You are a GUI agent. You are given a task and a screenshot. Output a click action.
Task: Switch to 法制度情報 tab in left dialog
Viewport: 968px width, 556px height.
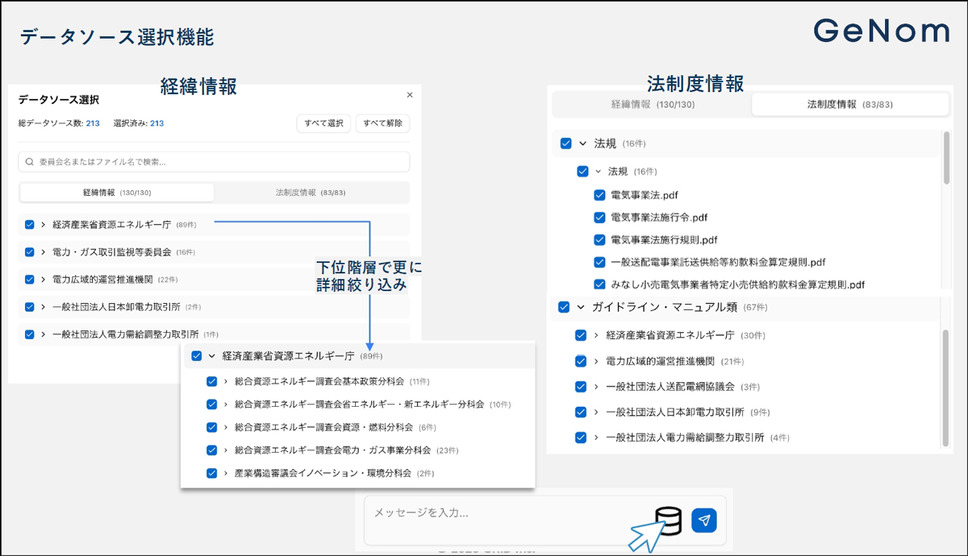(310, 192)
